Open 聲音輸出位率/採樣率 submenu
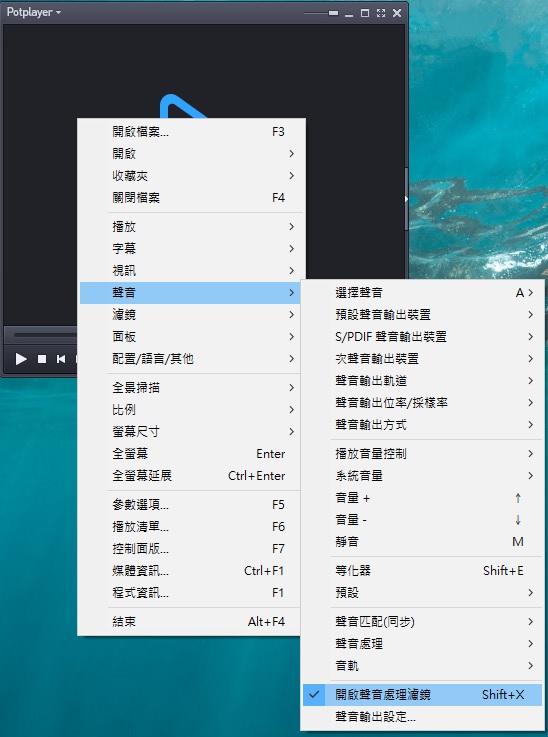548x737 pixels. [x=422, y=403]
